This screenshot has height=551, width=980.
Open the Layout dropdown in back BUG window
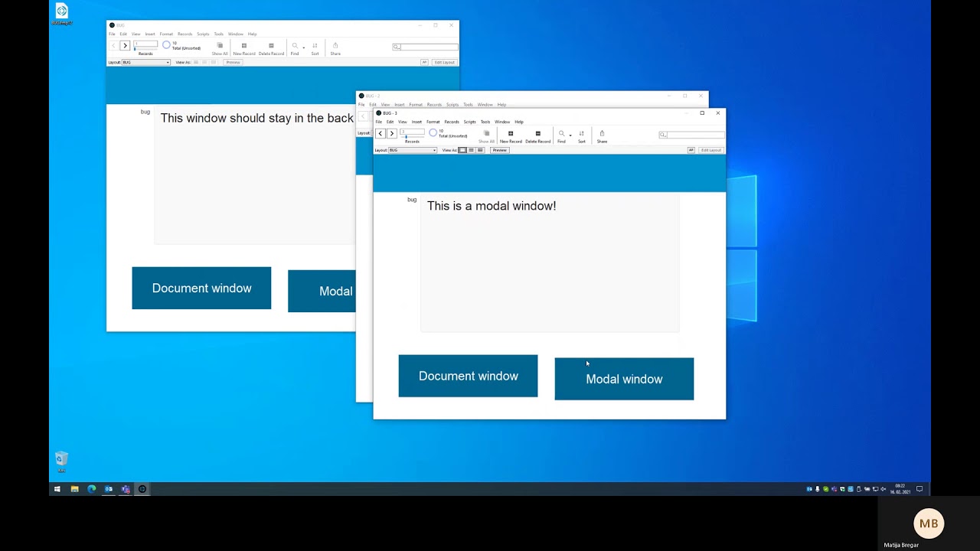pos(146,63)
